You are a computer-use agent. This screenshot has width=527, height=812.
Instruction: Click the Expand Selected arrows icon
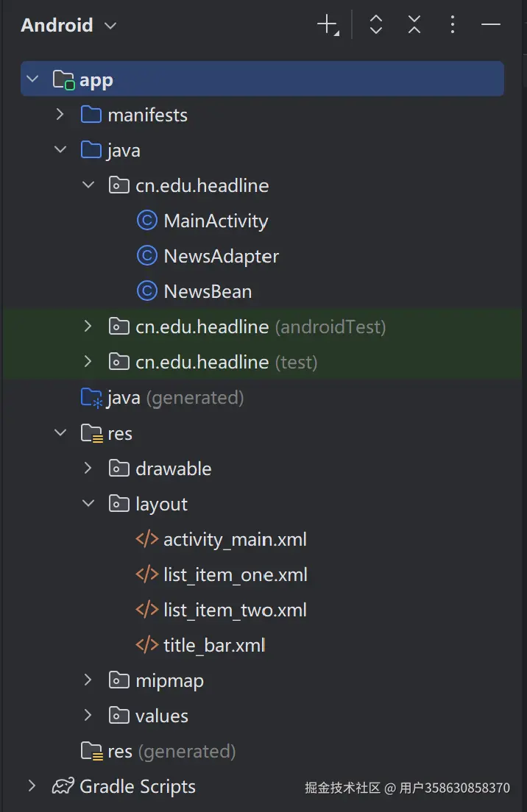(x=376, y=25)
